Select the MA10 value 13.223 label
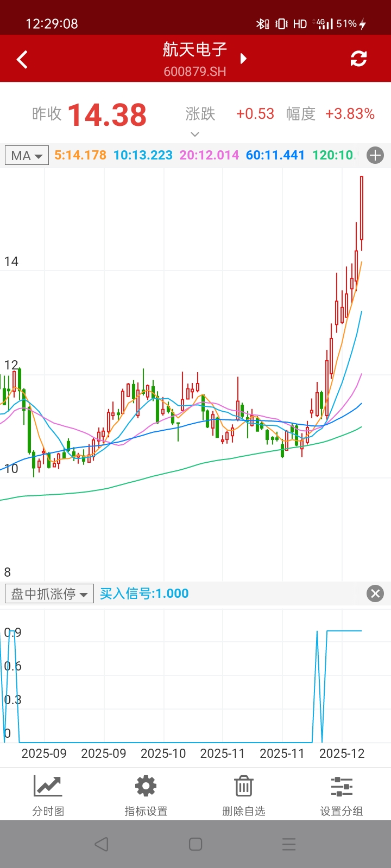Viewport: 391px width, 868px height. point(143,156)
